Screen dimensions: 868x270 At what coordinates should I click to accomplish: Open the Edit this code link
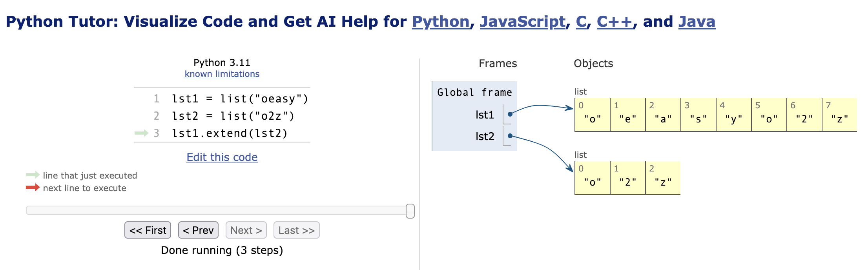click(222, 157)
